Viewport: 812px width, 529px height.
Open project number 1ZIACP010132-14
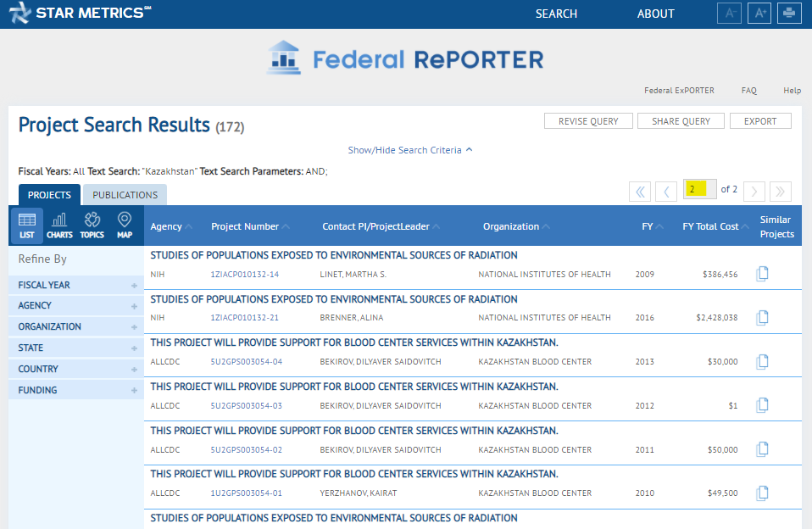click(x=244, y=275)
